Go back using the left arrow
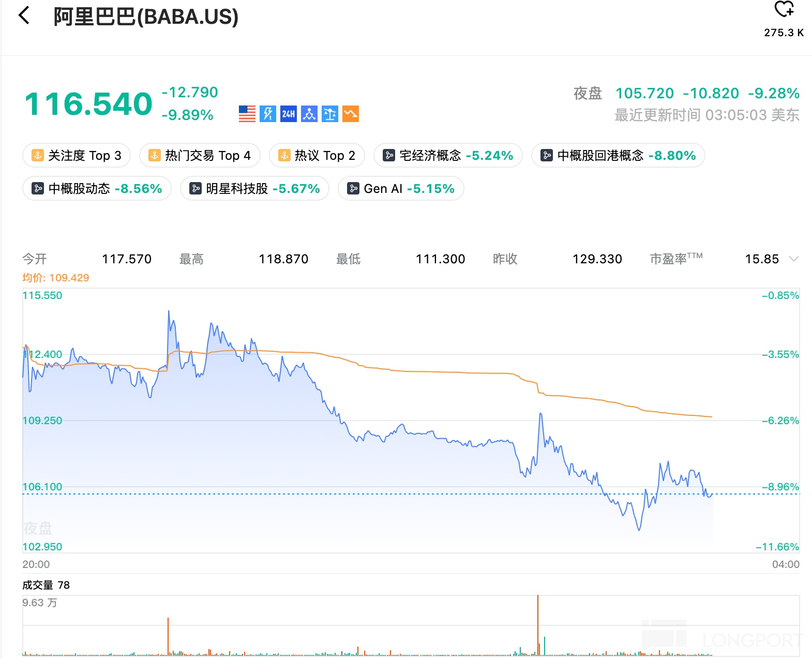812x659 pixels. (24, 16)
